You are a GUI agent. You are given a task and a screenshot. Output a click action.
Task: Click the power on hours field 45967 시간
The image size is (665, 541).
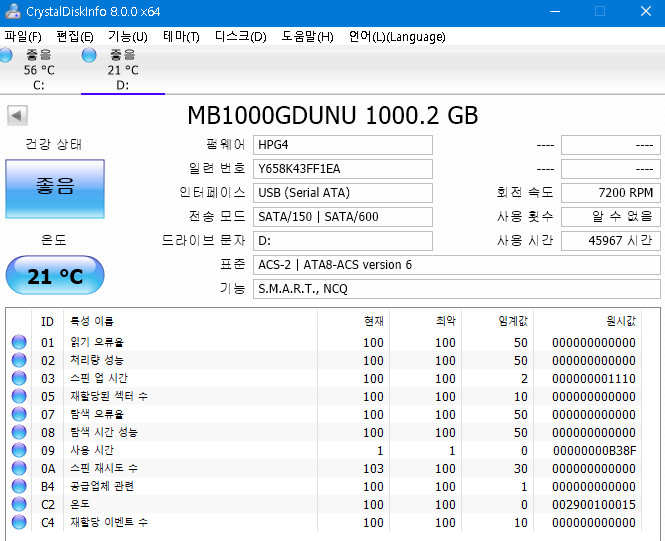pyautogui.click(x=611, y=241)
